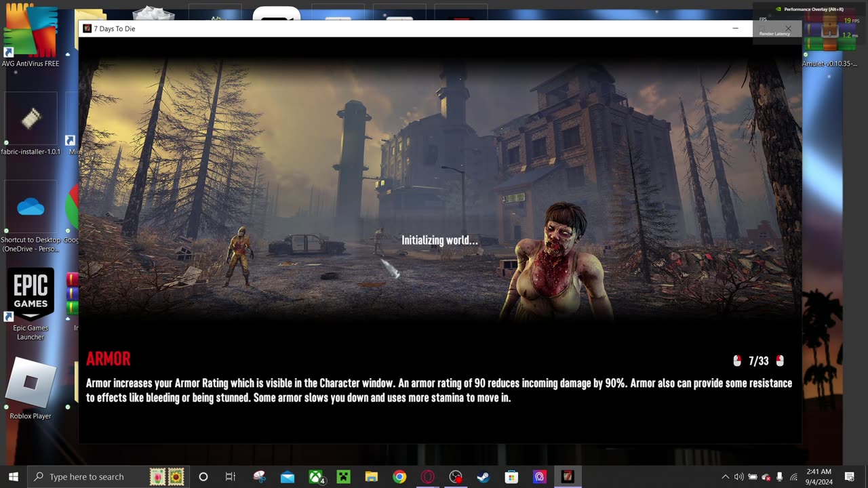Open the 2:41 AM clock and calendar
868x488 pixels.
(819, 476)
